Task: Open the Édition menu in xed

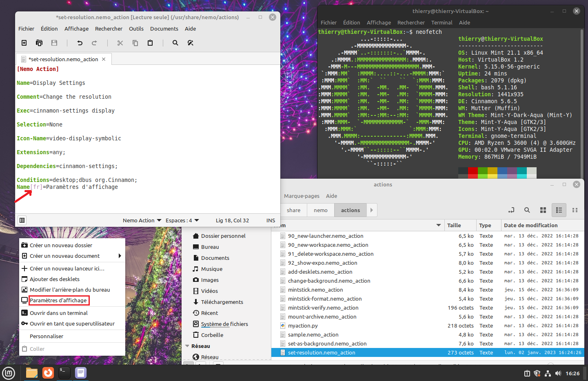Action: click(x=49, y=29)
